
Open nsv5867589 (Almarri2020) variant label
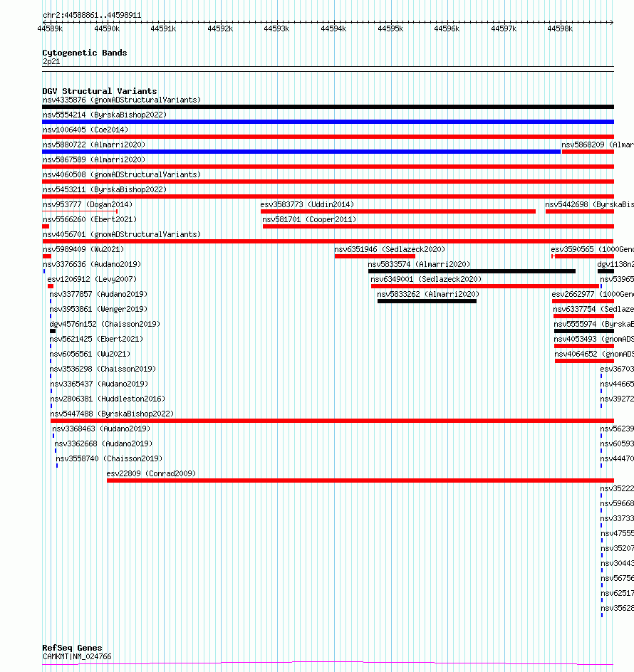click(94, 159)
